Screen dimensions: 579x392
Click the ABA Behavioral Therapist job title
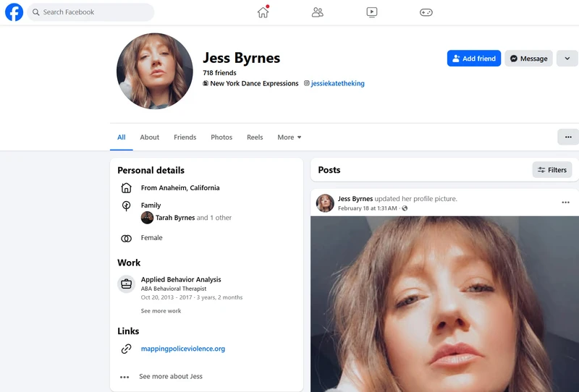tap(174, 289)
